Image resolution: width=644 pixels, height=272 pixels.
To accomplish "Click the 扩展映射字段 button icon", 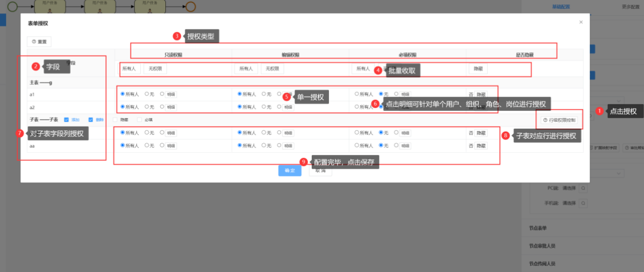I will tap(592, 148).
